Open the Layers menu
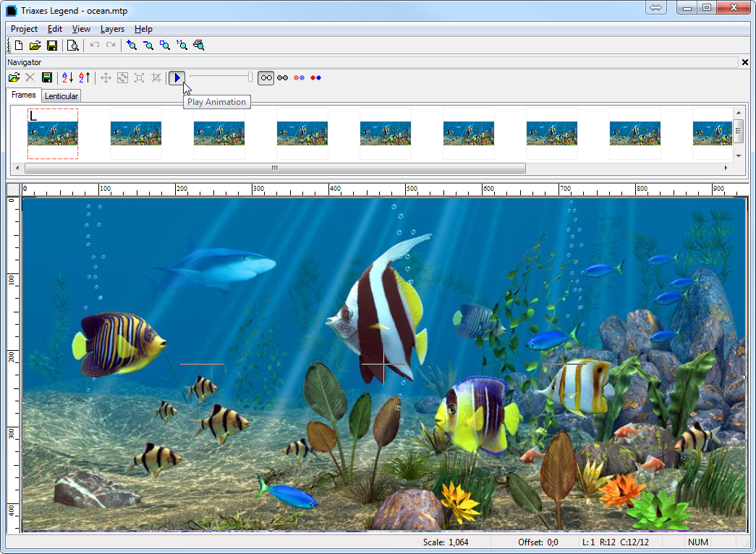 pos(112,29)
